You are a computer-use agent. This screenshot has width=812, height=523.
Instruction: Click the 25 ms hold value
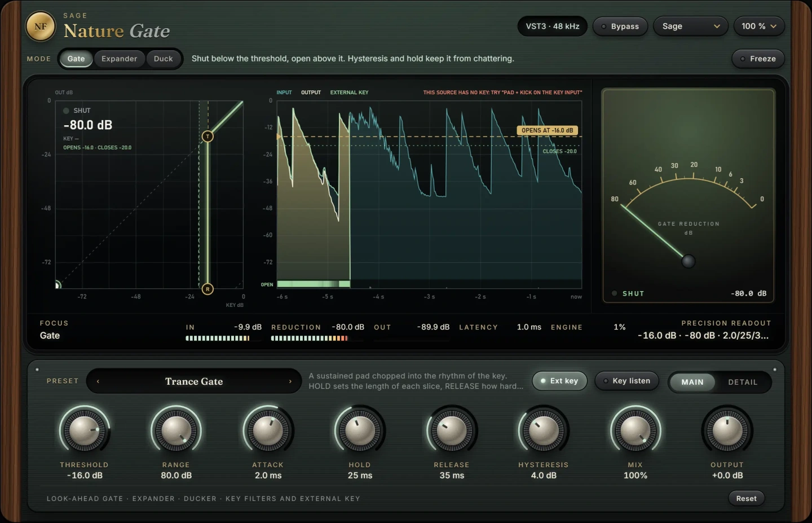pyautogui.click(x=360, y=476)
